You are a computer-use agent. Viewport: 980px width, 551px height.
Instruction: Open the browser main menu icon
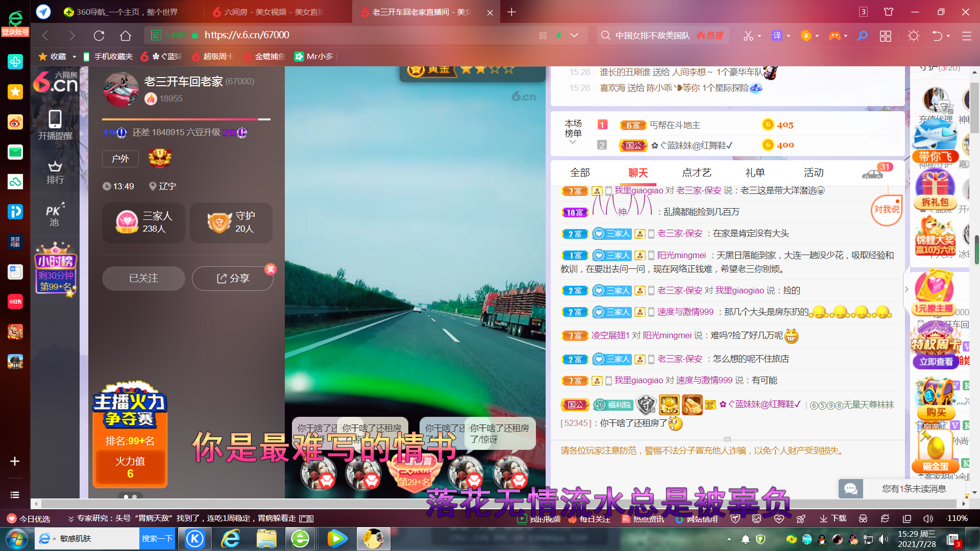966,36
